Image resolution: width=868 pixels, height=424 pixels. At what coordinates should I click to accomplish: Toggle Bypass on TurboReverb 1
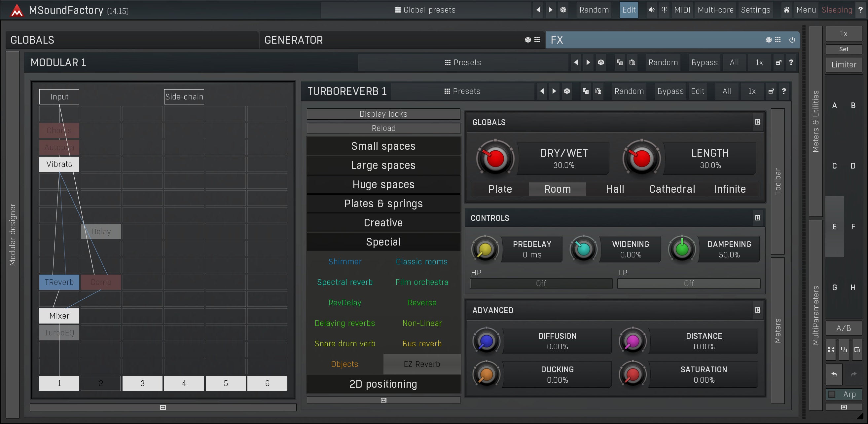click(x=670, y=91)
